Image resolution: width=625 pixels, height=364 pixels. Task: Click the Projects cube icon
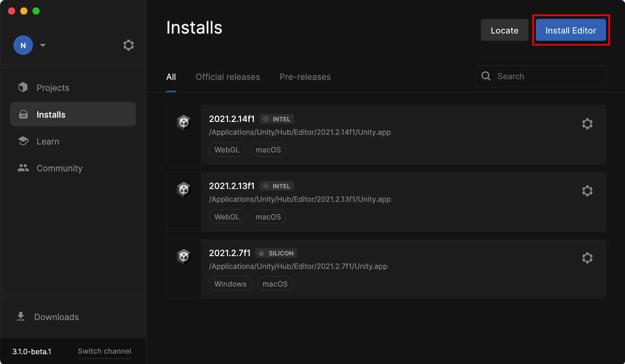[23, 87]
